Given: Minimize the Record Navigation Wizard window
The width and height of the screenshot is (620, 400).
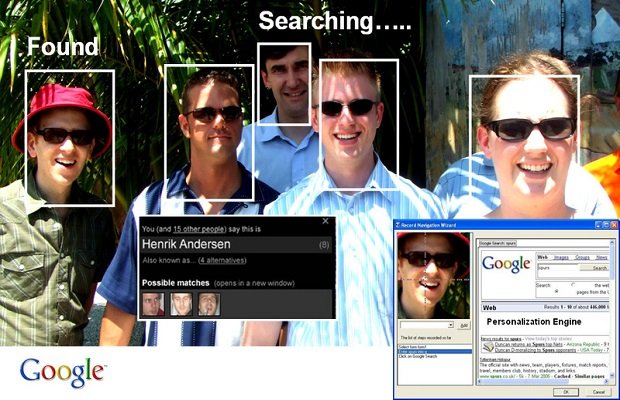Looking at the screenshot, I should (x=598, y=225).
